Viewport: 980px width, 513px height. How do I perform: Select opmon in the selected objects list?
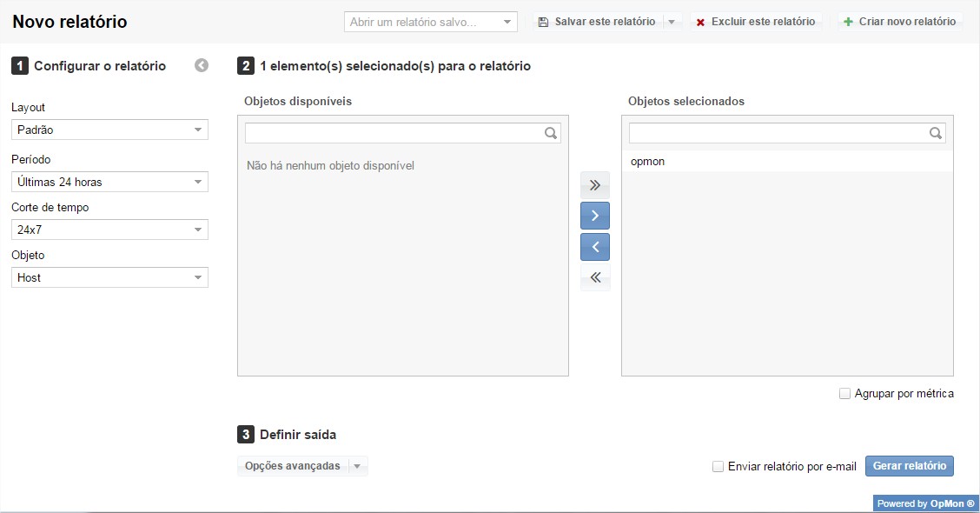648,162
